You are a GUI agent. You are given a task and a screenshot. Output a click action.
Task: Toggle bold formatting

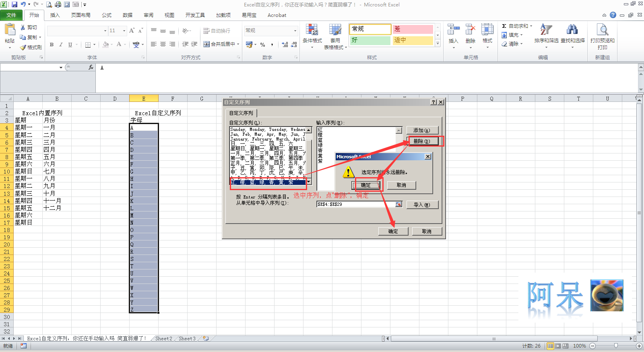pos(52,44)
